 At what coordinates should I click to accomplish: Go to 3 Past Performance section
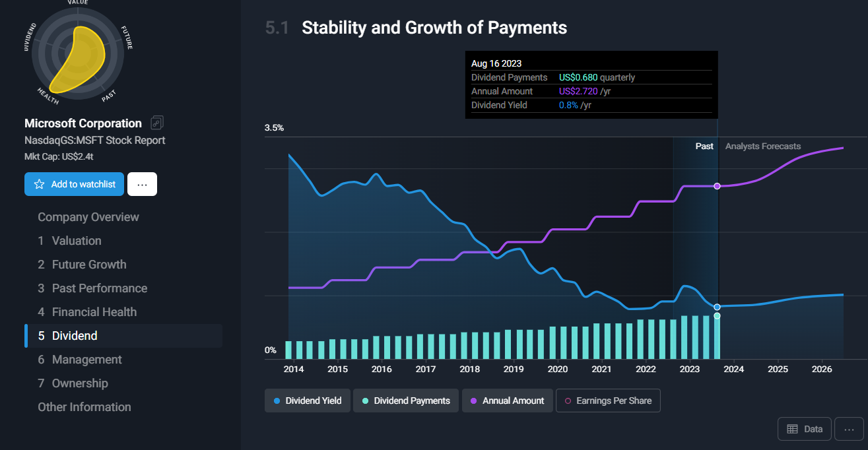tap(92, 288)
